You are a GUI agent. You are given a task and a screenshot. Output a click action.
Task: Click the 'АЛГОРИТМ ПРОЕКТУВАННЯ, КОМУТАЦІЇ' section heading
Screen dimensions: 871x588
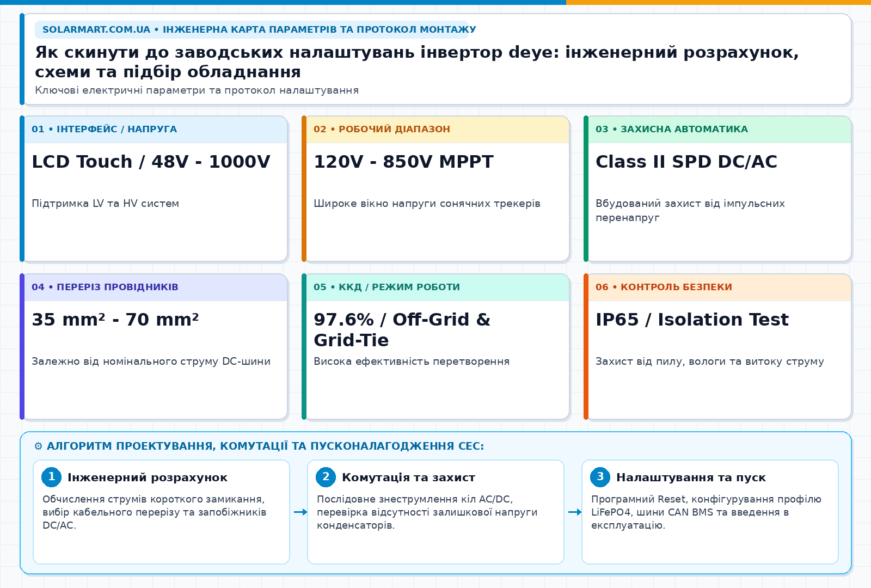pos(265,446)
